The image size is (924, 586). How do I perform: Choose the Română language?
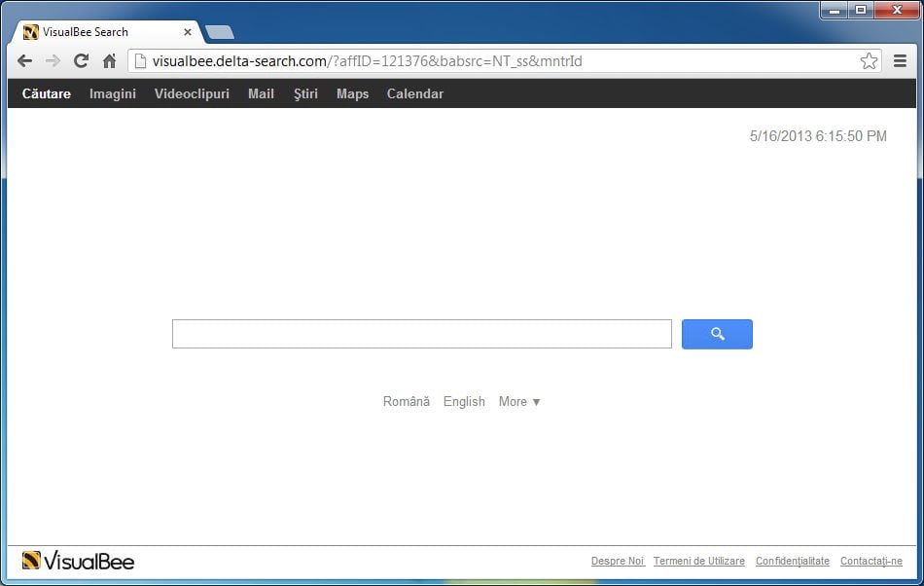point(406,401)
